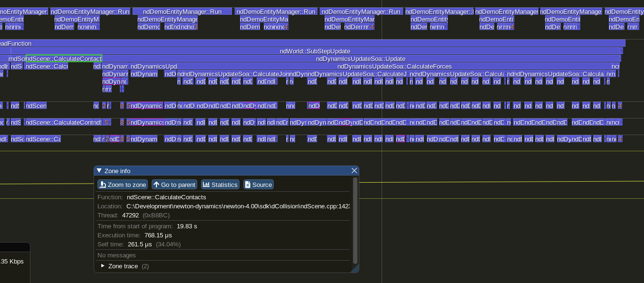This screenshot has height=283, width=644.
Task: Go to parent zone
Action: click(x=174, y=185)
